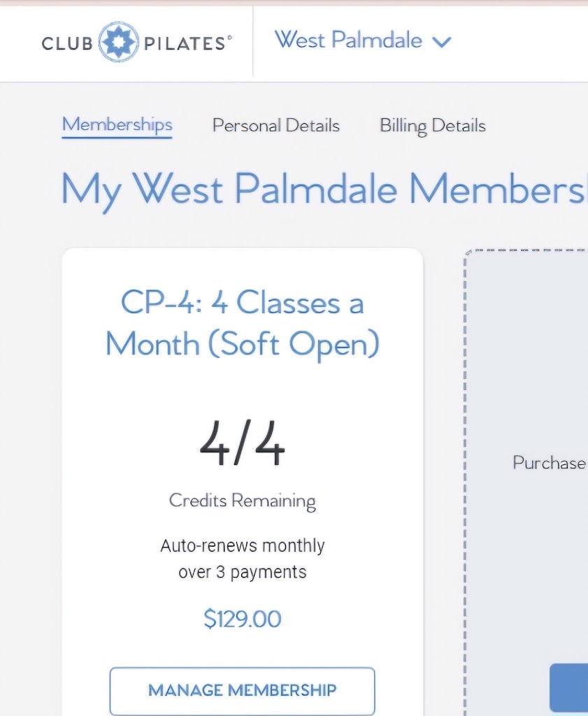Image resolution: width=588 pixels, height=716 pixels.
Task: Select the CP-4: 4 Classes a Month title
Action: tap(242, 323)
